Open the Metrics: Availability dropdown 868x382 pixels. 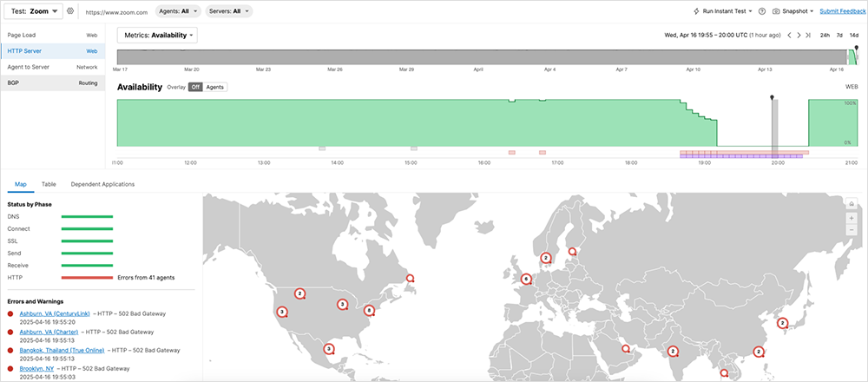click(157, 36)
